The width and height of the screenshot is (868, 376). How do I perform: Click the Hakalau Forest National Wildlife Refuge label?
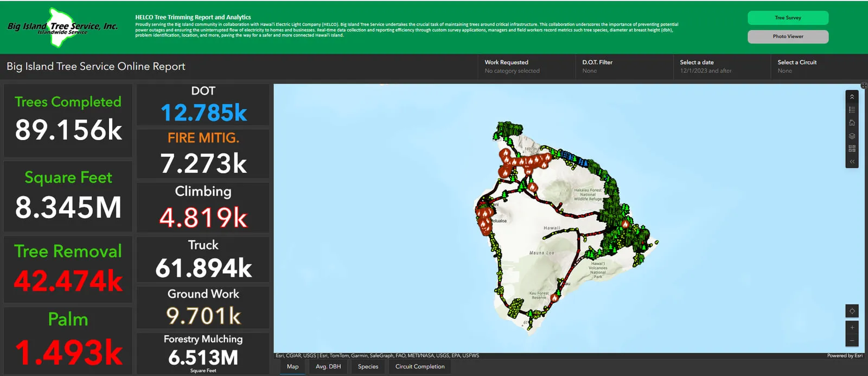point(588,195)
